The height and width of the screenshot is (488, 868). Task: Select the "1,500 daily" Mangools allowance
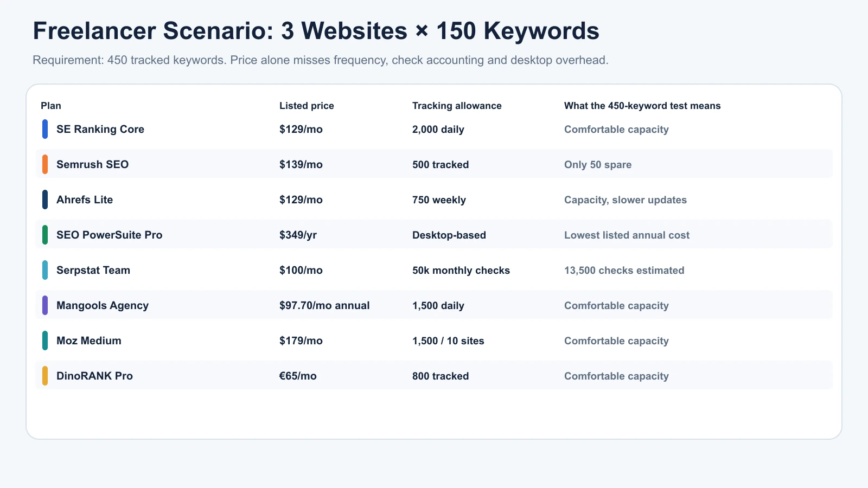point(438,306)
